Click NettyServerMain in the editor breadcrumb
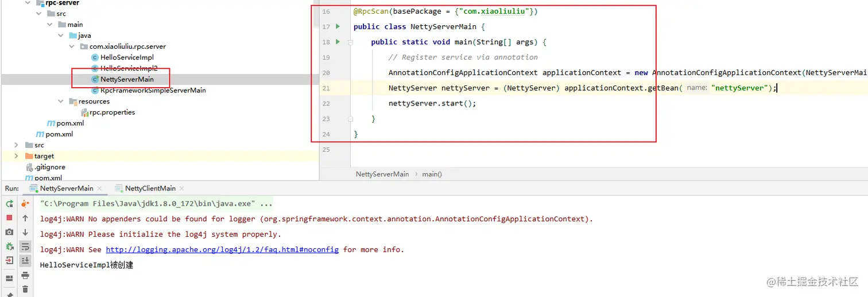Screen dimensions: 868x297 coord(382,174)
